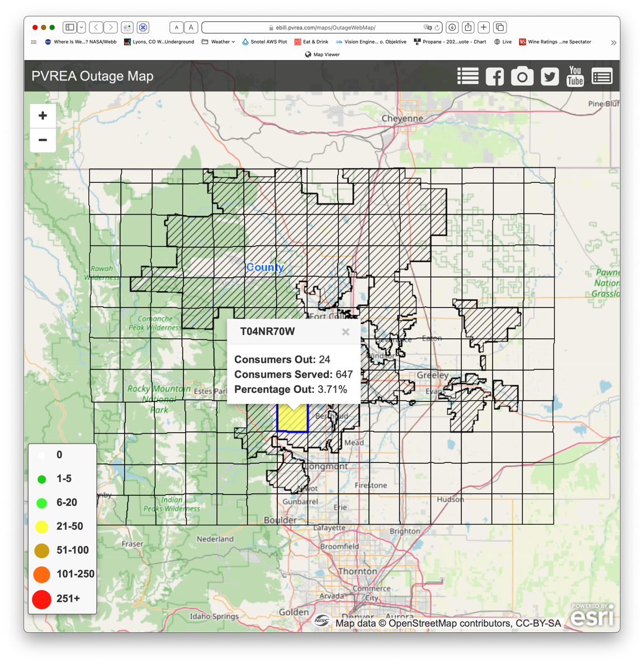Open the YouTube icon in header
The width and height of the screenshot is (644, 664).
[x=575, y=77]
